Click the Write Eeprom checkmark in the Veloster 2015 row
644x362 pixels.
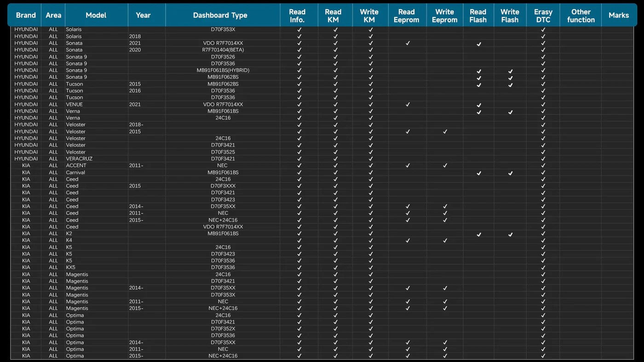tap(445, 132)
